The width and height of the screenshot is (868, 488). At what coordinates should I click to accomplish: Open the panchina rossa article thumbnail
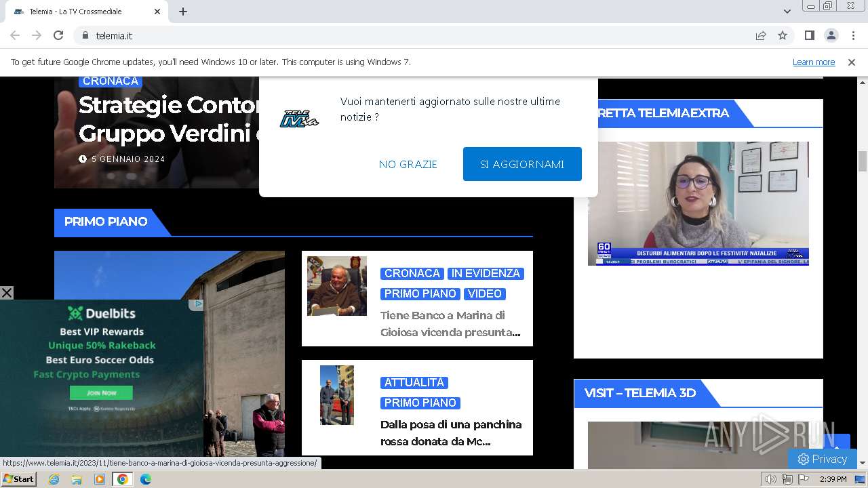(x=337, y=395)
